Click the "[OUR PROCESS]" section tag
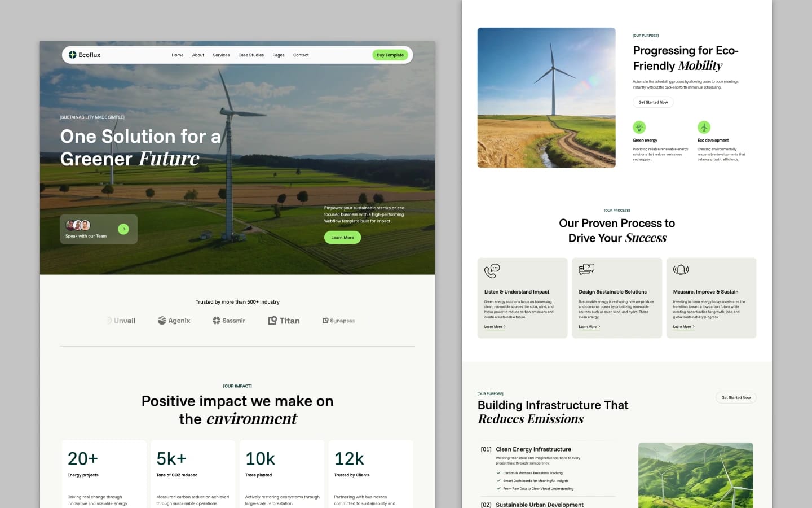This screenshot has width=812, height=508. (617, 211)
